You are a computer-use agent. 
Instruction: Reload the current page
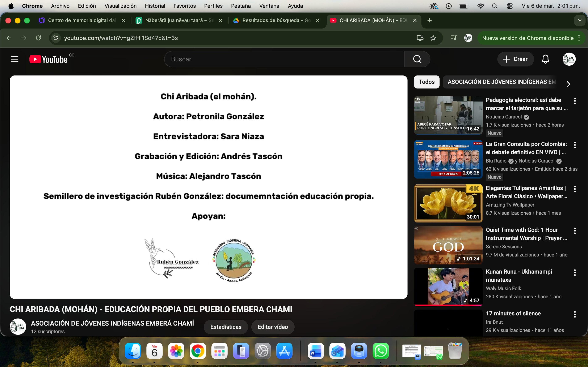pyautogui.click(x=38, y=38)
